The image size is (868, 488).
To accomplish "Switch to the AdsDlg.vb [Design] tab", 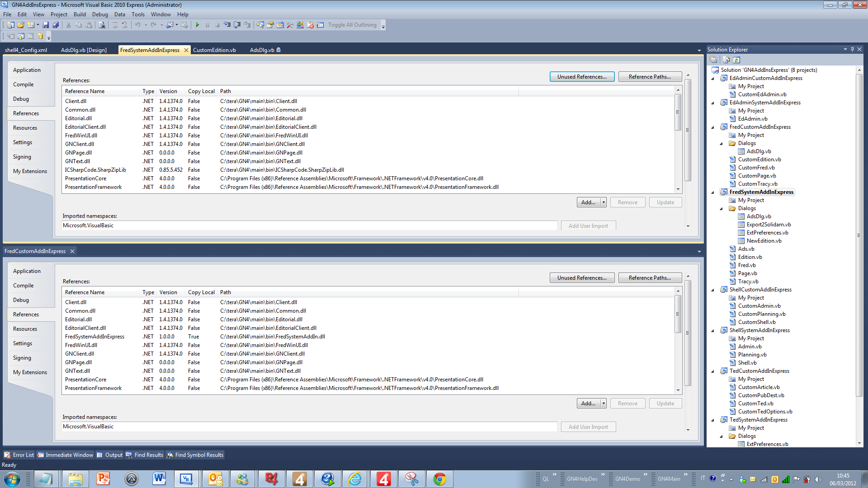I will (84, 50).
